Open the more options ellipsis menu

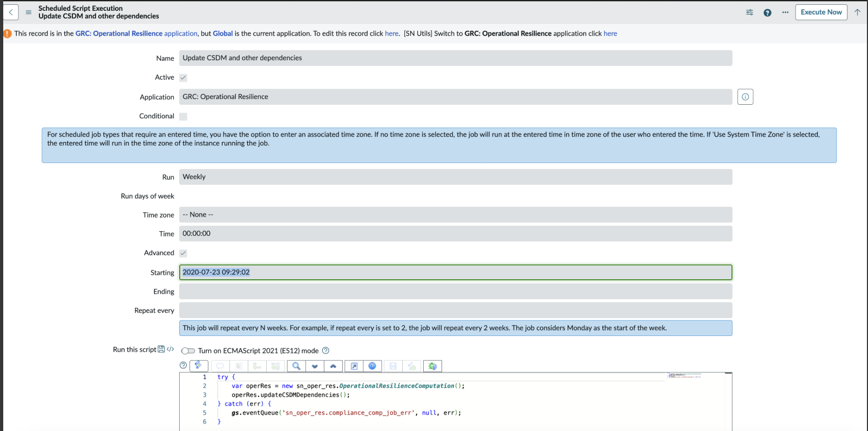785,12
